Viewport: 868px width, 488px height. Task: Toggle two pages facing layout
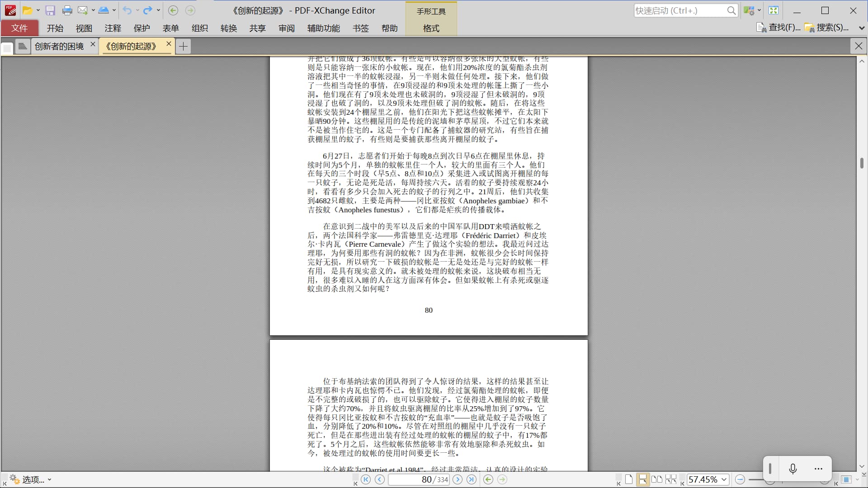(x=656, y=479)
